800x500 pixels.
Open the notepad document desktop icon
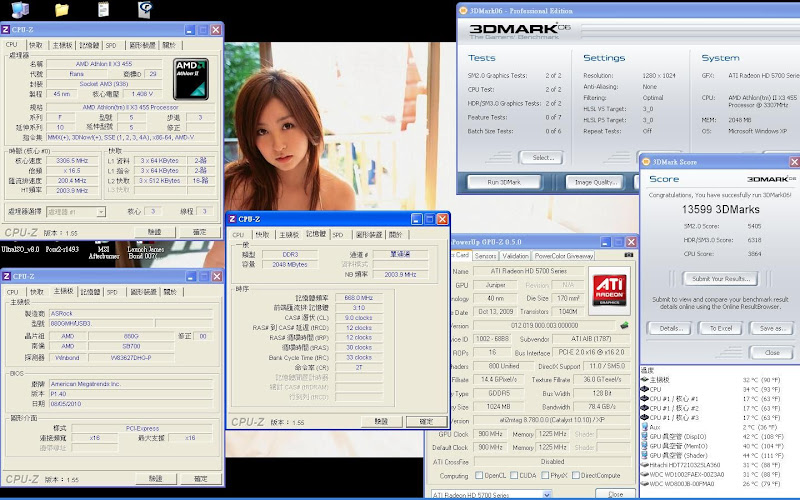click(x=103, y=9)
